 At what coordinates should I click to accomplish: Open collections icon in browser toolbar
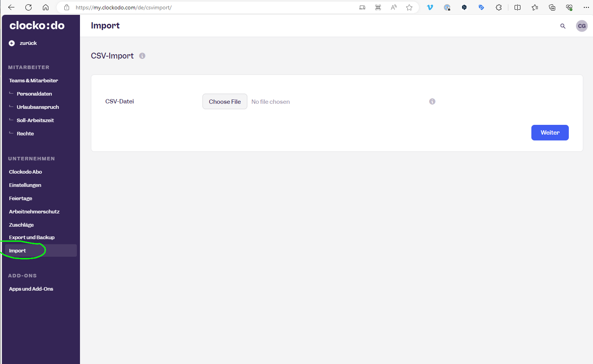[552, 7]
